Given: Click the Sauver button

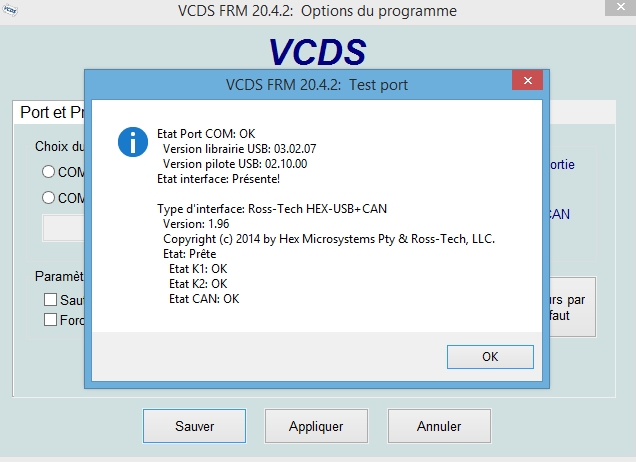Looking at the screenshot, I should 194,426.
